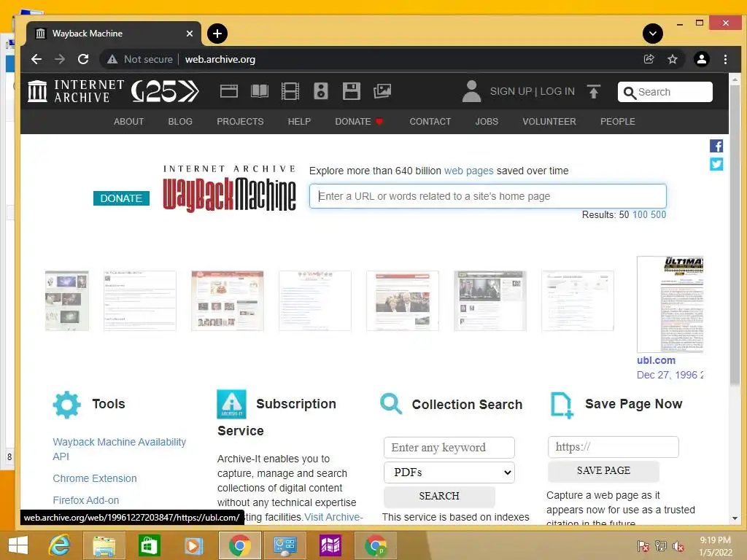Open the Audio speaker icon
Viewport: 747px width, 560px height.
coord(321,91)
